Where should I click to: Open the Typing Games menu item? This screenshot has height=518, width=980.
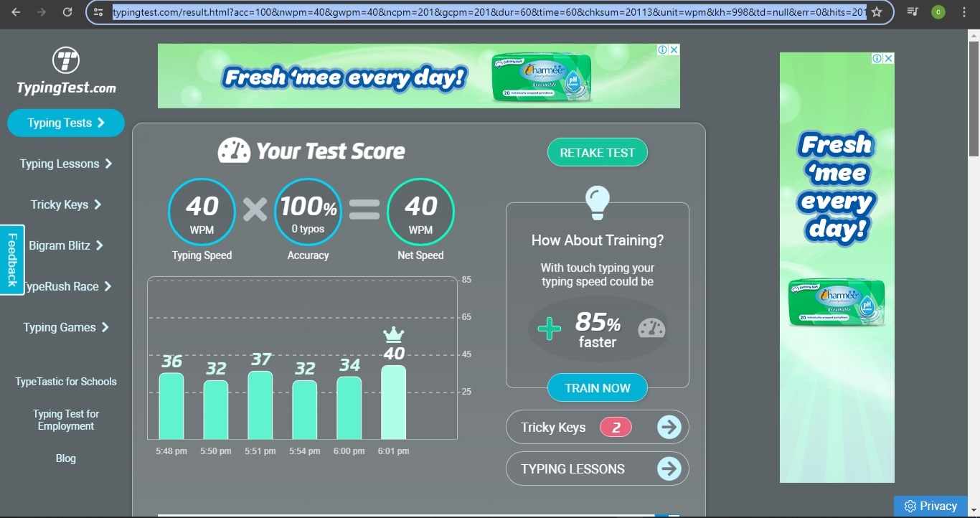[66, 327]
